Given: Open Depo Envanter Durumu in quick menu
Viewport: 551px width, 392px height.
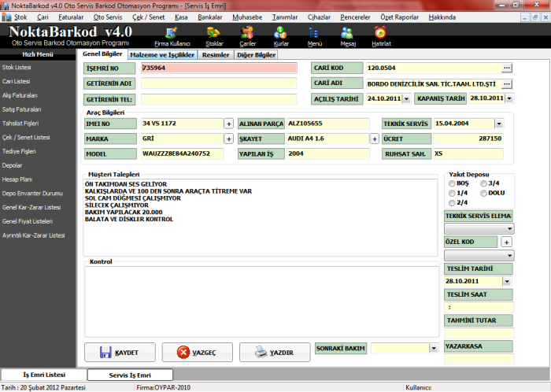Looking at the screenshot, I should click(x=32, y=194).
